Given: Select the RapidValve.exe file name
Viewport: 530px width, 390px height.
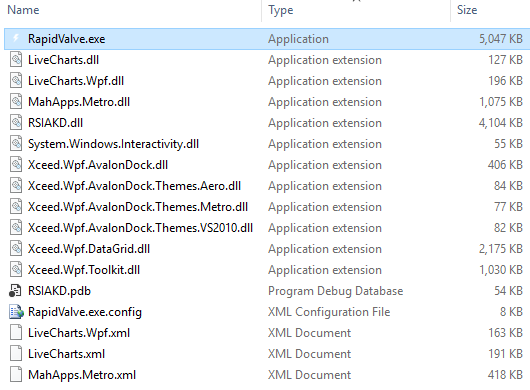Looking at the screenshot, I should pyautogui.click(x=67, y=39).
